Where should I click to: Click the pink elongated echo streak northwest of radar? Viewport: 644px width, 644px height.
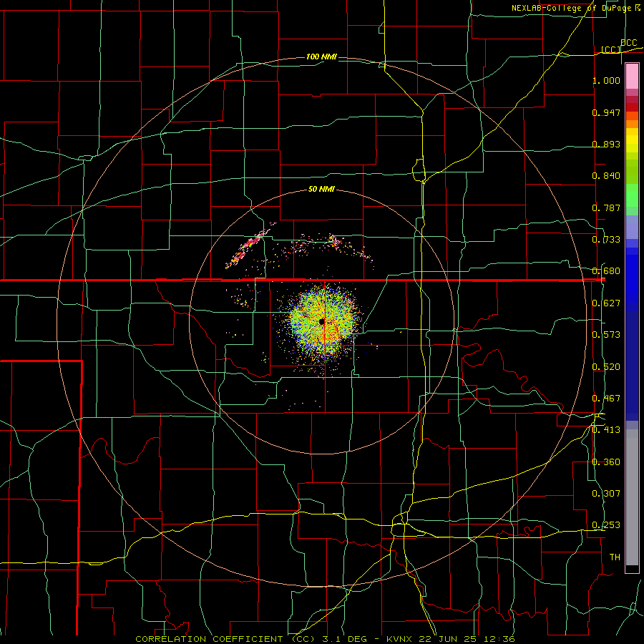pyautogui.click(x=248, y=248)
